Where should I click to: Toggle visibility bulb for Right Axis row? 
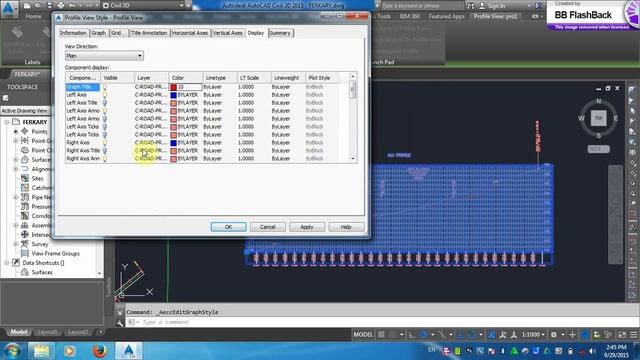pyautogui.click(x=104, y=142)
